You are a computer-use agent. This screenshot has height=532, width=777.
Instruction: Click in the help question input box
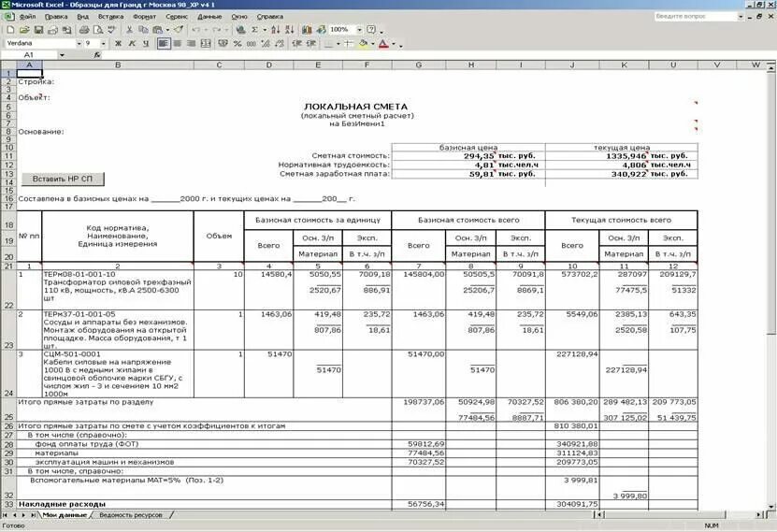[695, 16]
